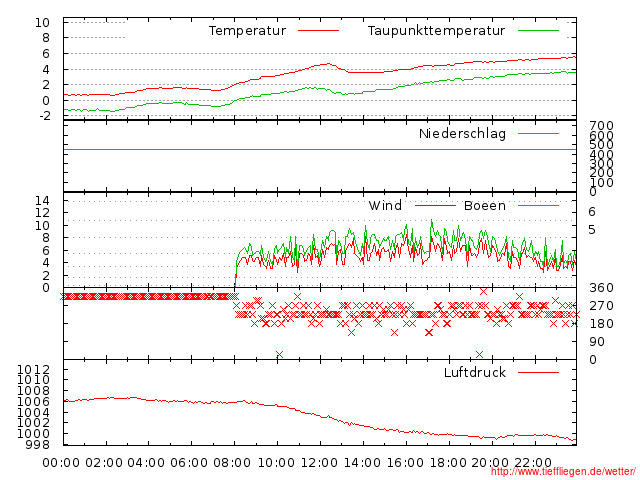Click the 10 temperature axis label
The image size is (640, 480).
[42, 22]
